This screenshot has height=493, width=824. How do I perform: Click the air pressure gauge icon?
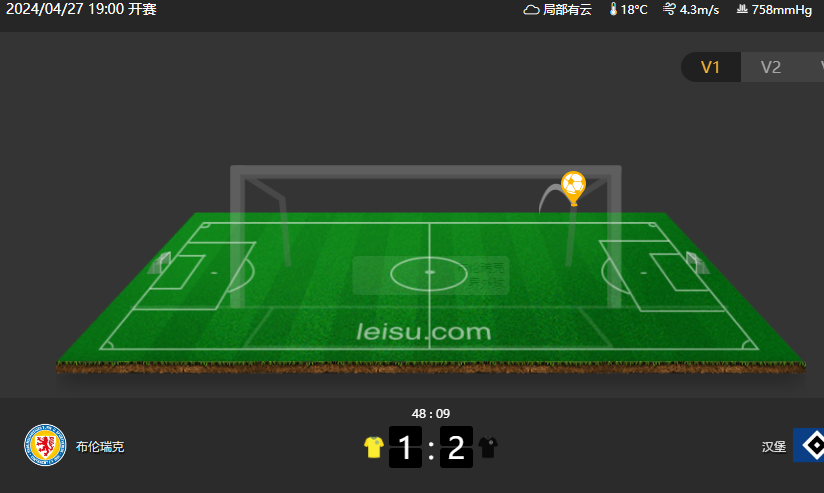pyautogui.click(x=742, y=9)
